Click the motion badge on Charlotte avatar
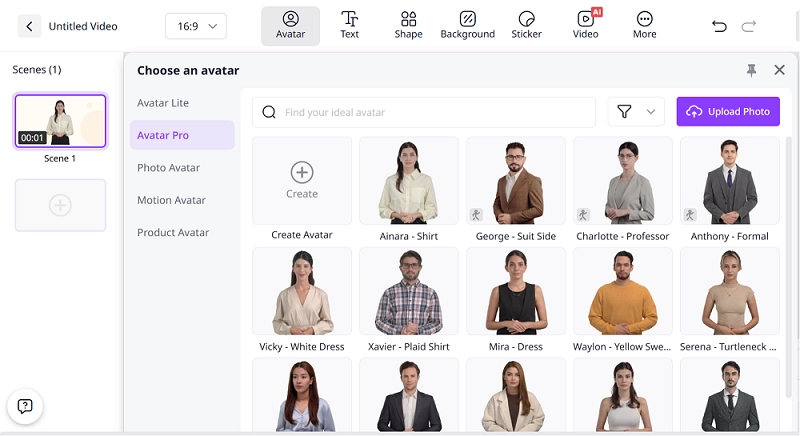 click(x=583, y=215)
